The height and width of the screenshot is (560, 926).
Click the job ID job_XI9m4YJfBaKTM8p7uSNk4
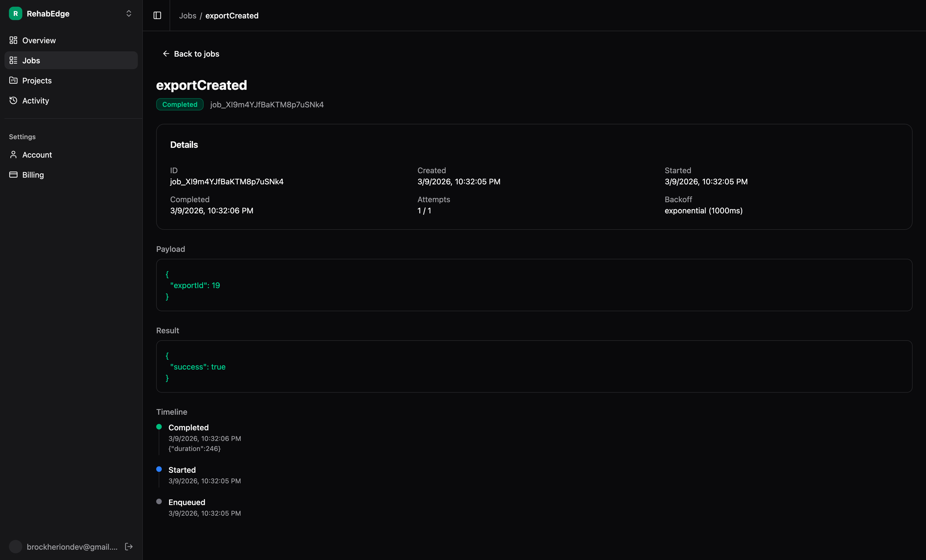click(267, 105)
